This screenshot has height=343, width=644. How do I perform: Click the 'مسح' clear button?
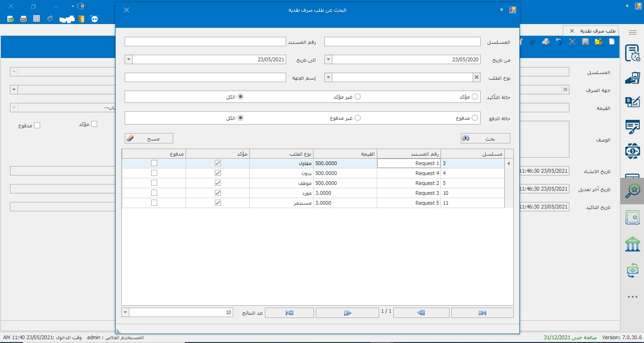tap(149, 138)
